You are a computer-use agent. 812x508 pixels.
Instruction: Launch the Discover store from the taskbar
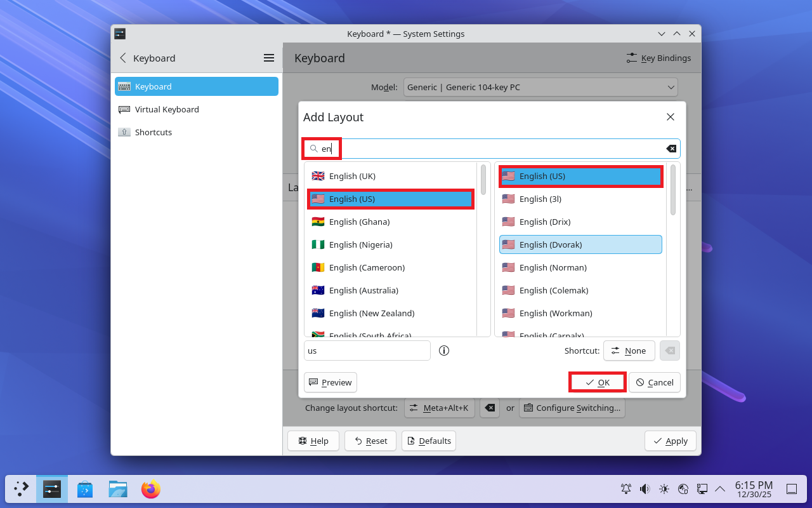point(85,489)
